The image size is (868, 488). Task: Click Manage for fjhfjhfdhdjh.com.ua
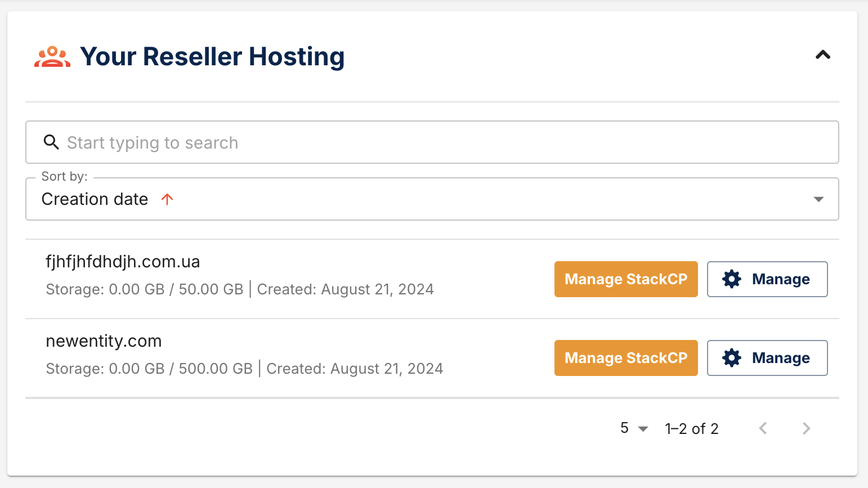click(x=767, y=279)
